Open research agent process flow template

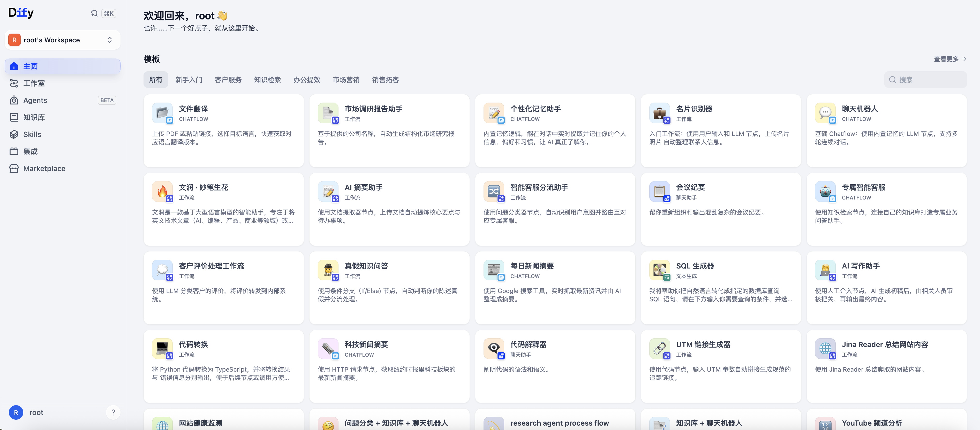point(559,423)
